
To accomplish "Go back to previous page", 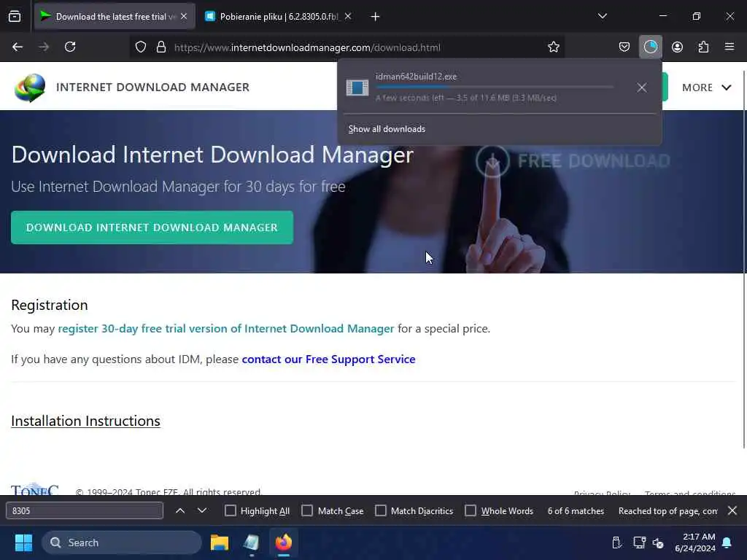I will (18, 47).
